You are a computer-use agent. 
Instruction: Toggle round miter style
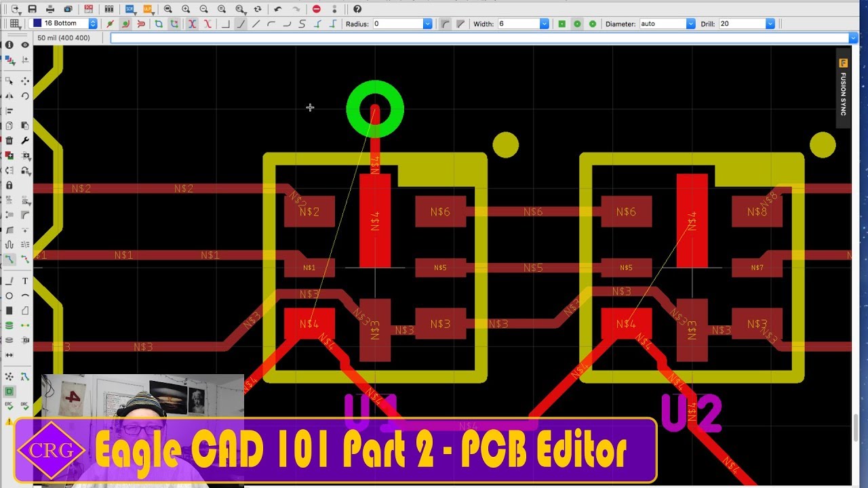(445, 24)
